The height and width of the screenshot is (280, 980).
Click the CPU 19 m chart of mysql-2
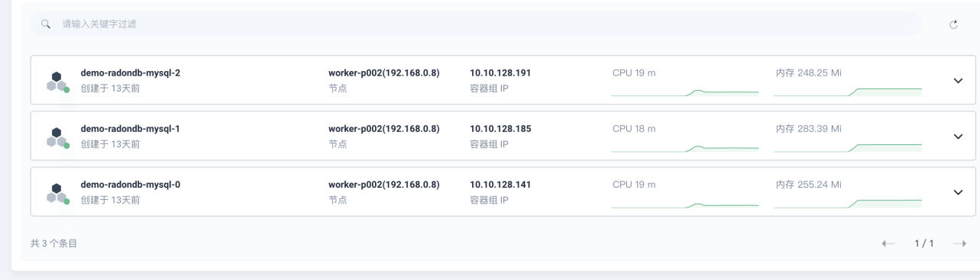coord(685,91)
